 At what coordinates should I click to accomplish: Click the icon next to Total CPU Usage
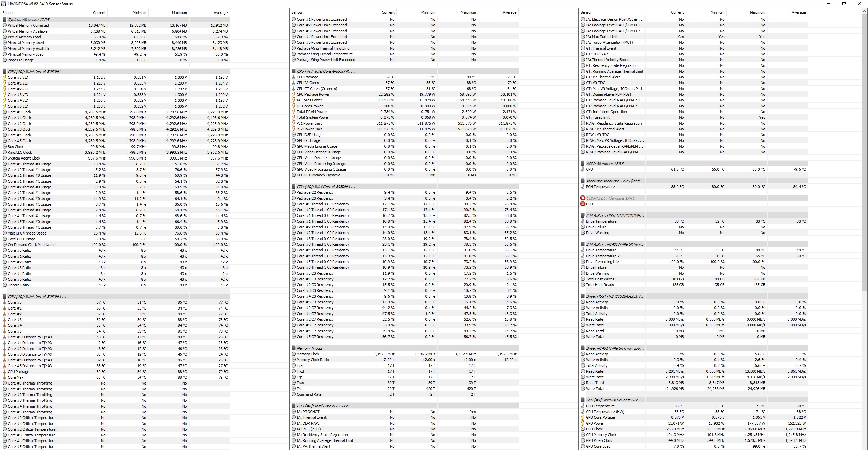point(5,239)
